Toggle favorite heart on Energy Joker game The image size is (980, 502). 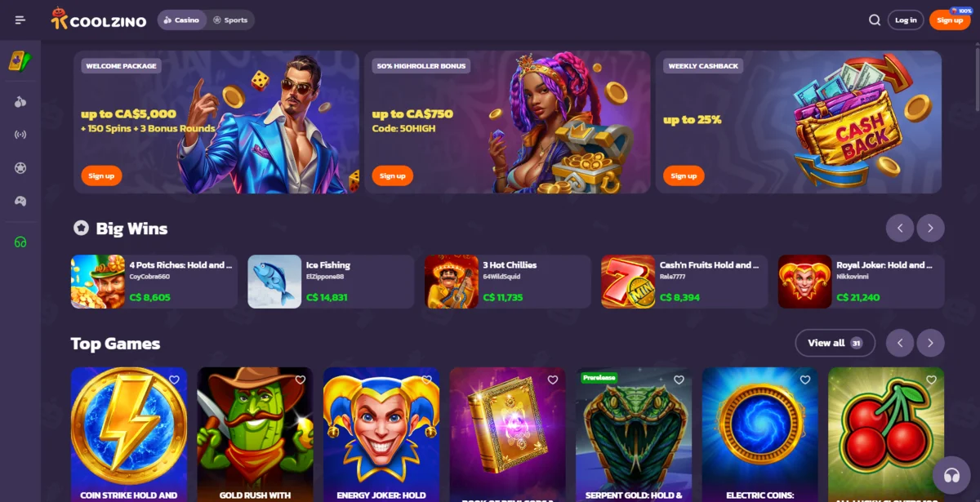coord(426,380)
